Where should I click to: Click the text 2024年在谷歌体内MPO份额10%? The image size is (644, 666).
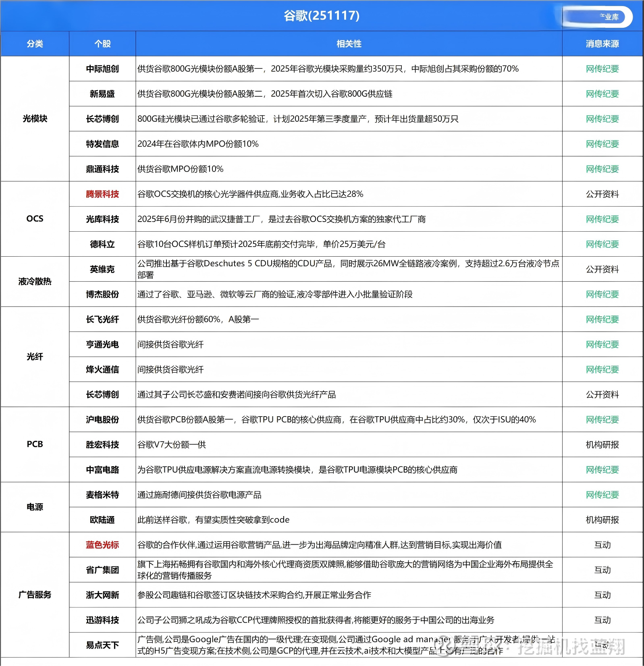click(198, 144)
